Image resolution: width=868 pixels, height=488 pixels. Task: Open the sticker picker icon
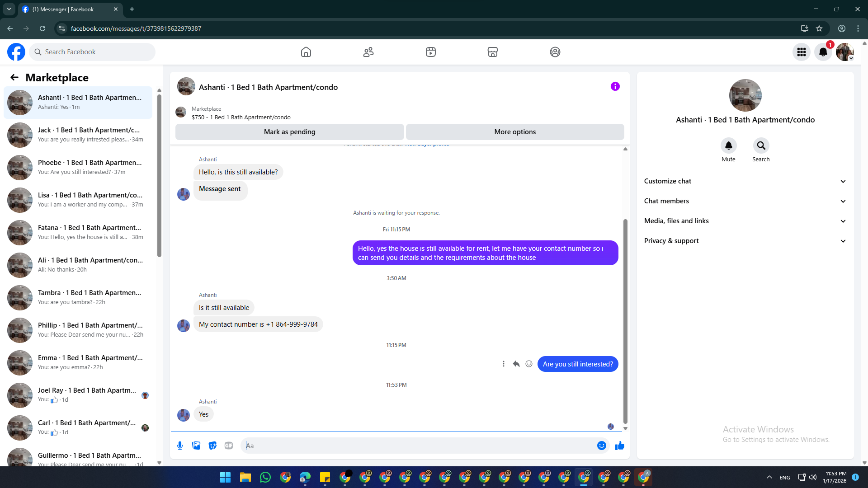click(x=212, y=446)
